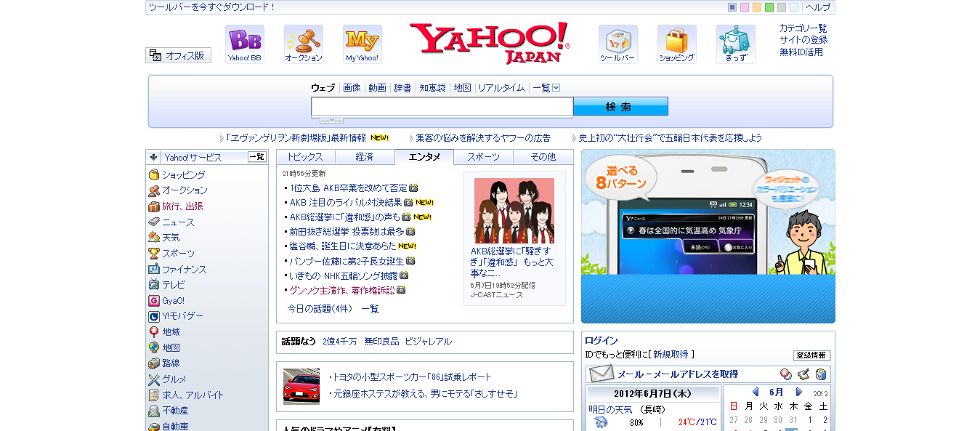The width and height of the screenshot is (980, 431).
Task: Switch search to 知恵袋 tab
Action: pyautogui.click(x=432, y=88)
